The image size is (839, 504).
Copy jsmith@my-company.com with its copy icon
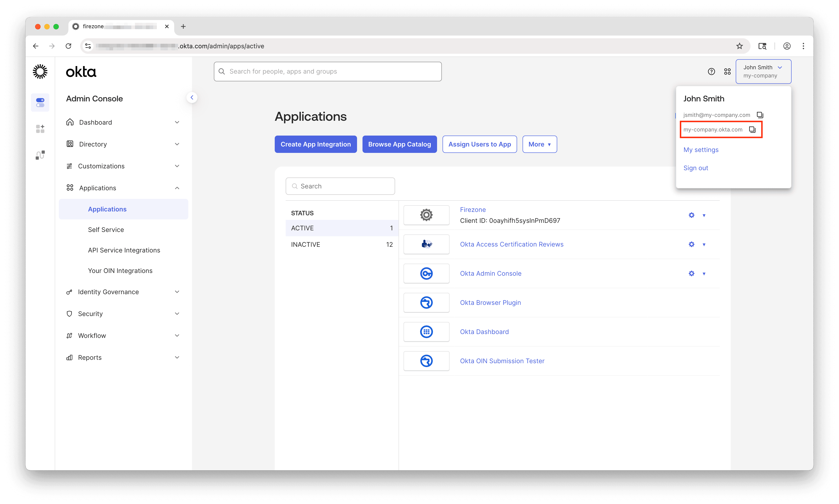click(x=760, y=115)
